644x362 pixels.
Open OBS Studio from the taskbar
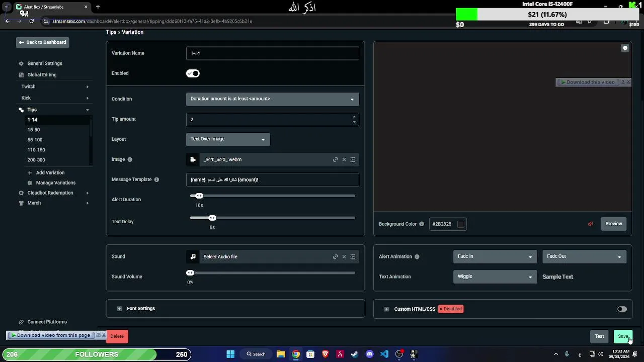point(399,354)
